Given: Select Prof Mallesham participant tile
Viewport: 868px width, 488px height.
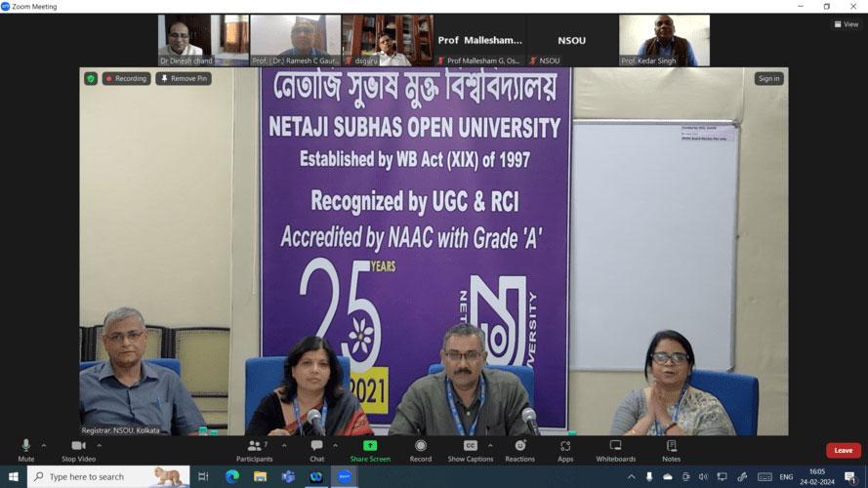Looking at the screenshot, I should [x=480, y=40].
